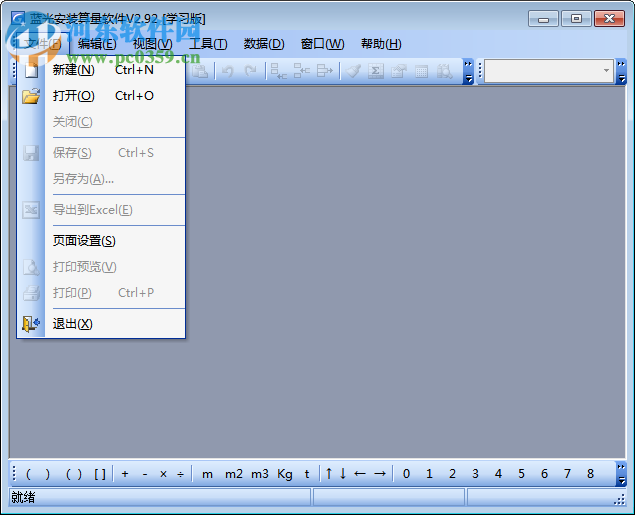Expand bottom symbol toolbar overflow options

tap(621, 474)
